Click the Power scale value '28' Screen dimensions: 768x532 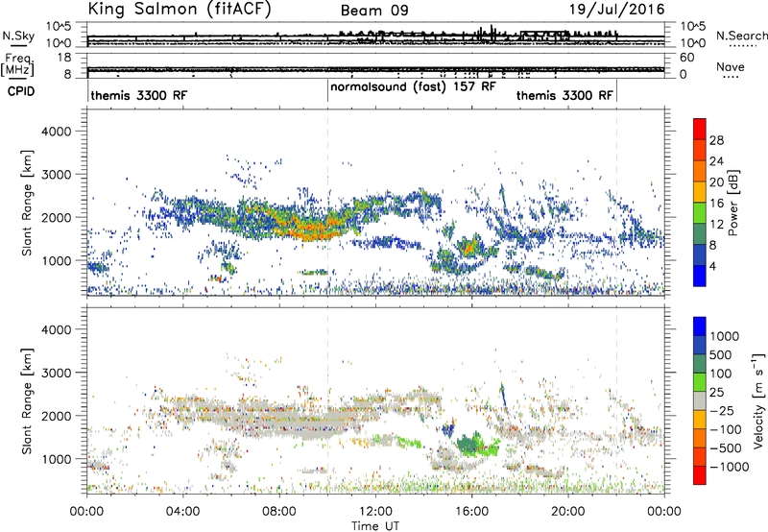coord(716,140)
